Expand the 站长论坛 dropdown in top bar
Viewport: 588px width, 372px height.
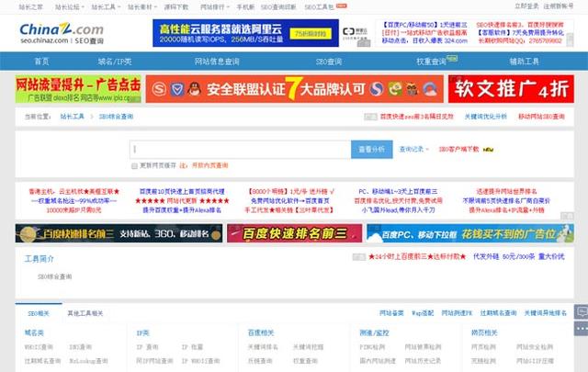pos(70,7)
